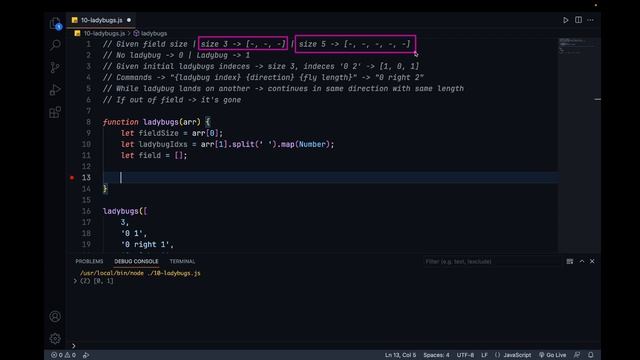The image size is (640, 360).
Task: Click ladybugIdxs variable on line 10
Action: [163, 144]
